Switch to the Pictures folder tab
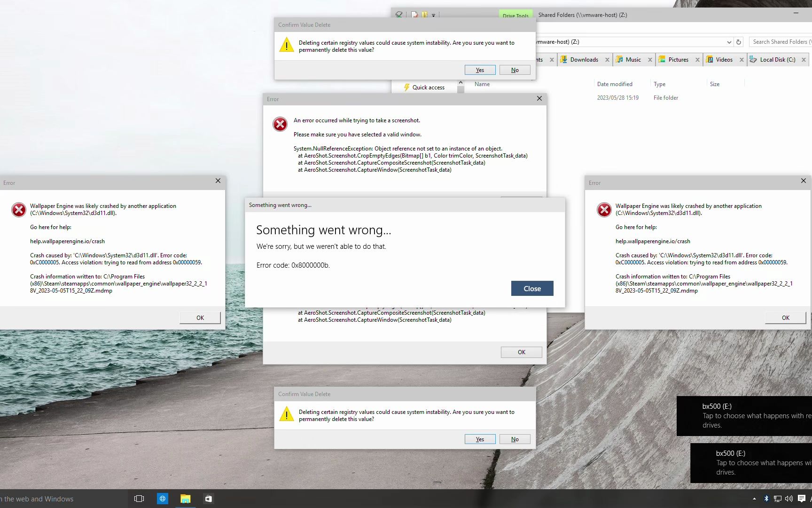The height and width of the screenshot is (508, 812). pos(678,60)
